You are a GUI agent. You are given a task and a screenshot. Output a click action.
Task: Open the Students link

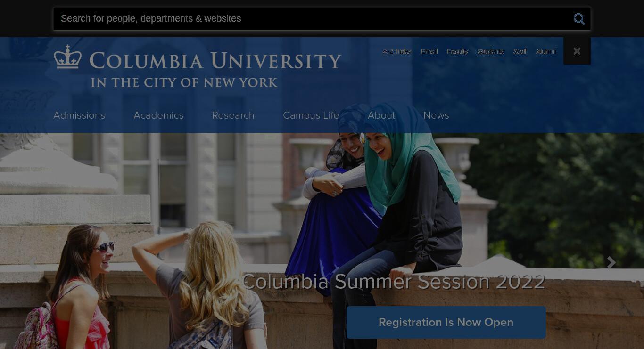point(490,51)
